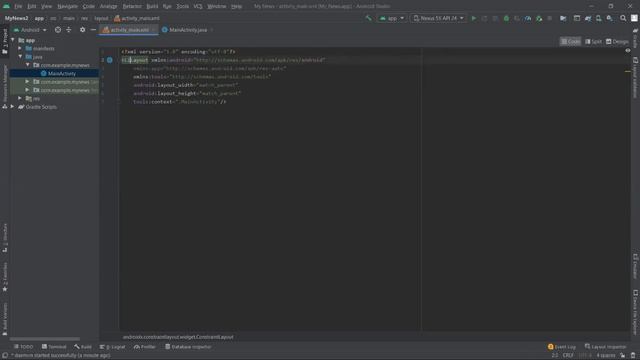The height and width of the screenshot is (360, 640).
Task: Open the Build menu
Action: tap(152, 7)
